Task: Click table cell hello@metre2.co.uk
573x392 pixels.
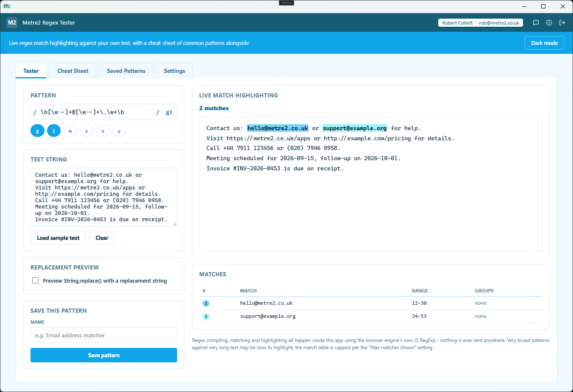Action: [x=266, y=303]
